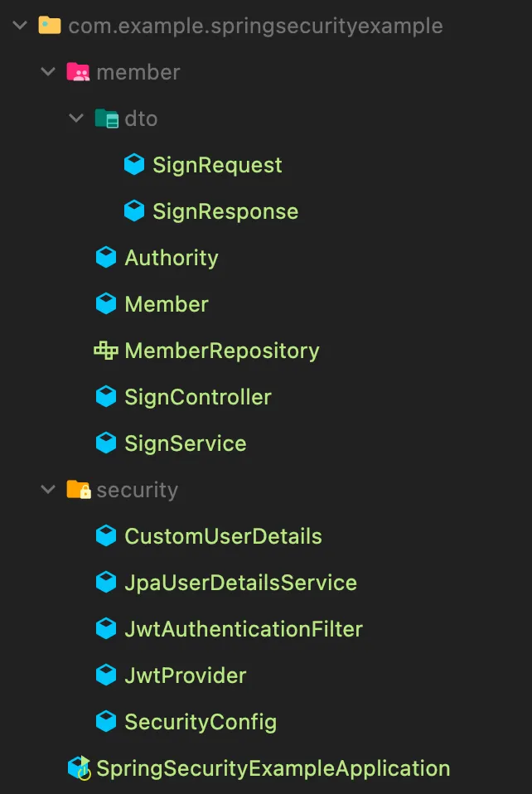Collapse the dto folder chevron
The height and width of the screenshot is (794, 532).
click(x=76, y=119)
